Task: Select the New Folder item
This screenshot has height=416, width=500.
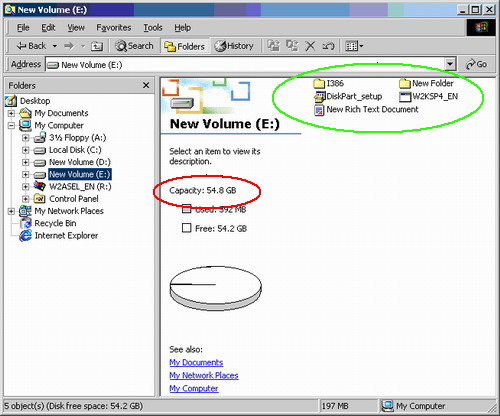Action: (426, 83)
